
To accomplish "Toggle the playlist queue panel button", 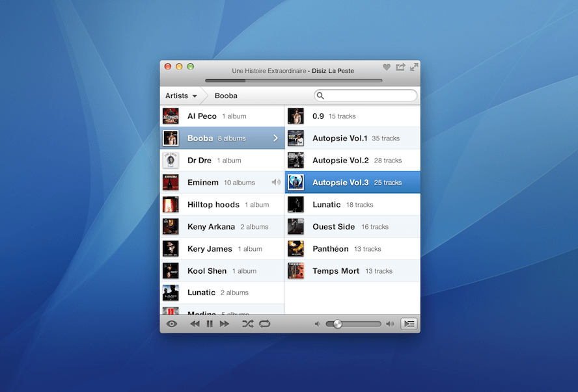I will [409, 324].
